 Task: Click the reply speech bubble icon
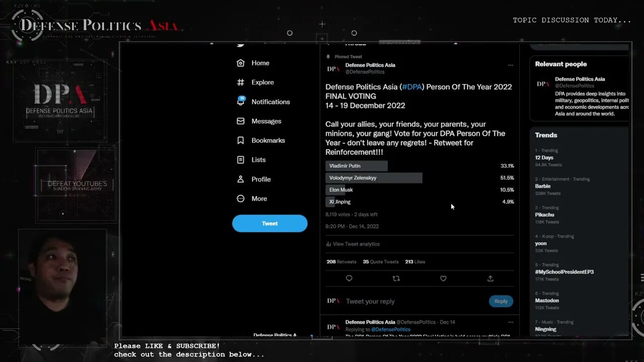point(349,279)
